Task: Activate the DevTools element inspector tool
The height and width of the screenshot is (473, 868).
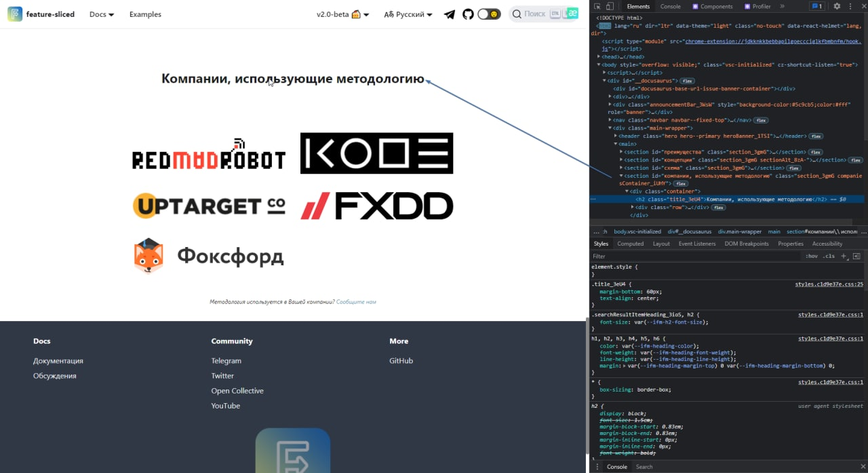Action: pos(597,6)
